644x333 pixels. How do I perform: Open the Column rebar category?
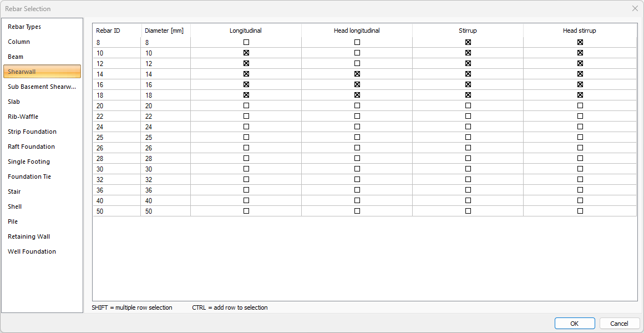pyautogui.click(x=19, y=42)
